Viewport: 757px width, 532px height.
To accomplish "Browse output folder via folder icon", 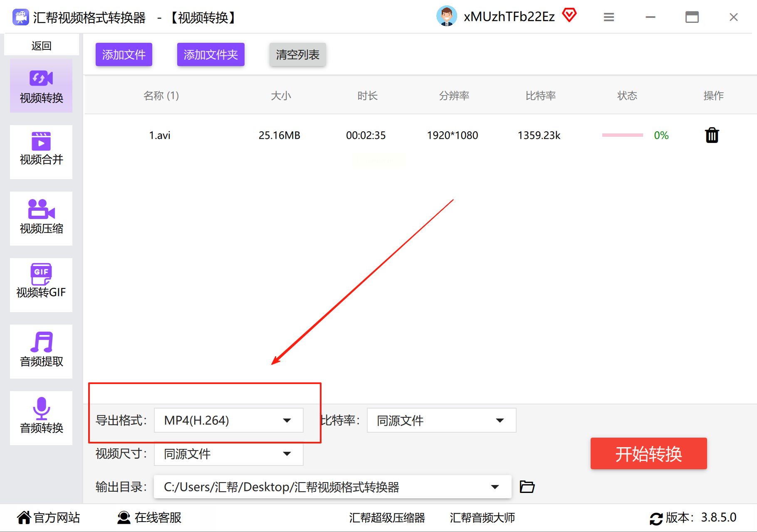I will 527,486.
